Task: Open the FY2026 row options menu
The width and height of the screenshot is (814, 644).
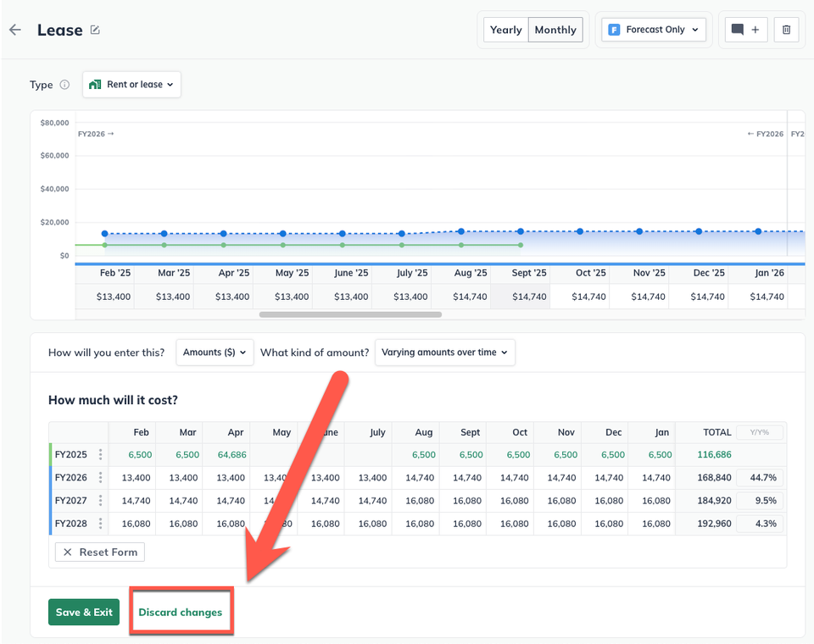Action: click(100, 477)
